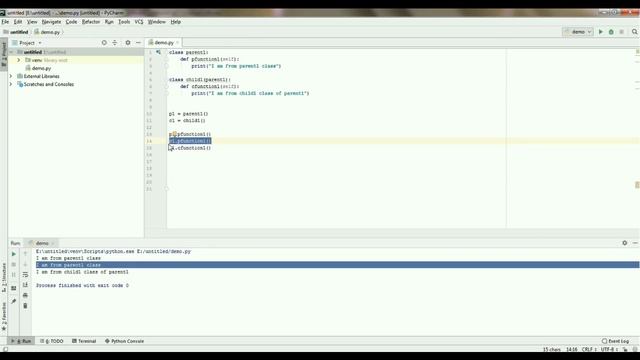Click the up arrow in the Run console toolbar

(x=25, y=254)
